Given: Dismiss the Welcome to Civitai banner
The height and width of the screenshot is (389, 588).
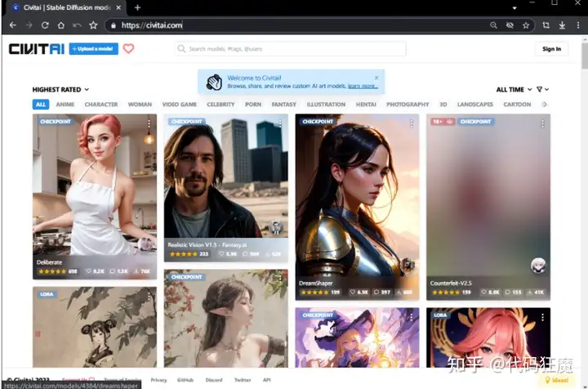Looking at the screenshot, I should (x=376, y=78).
